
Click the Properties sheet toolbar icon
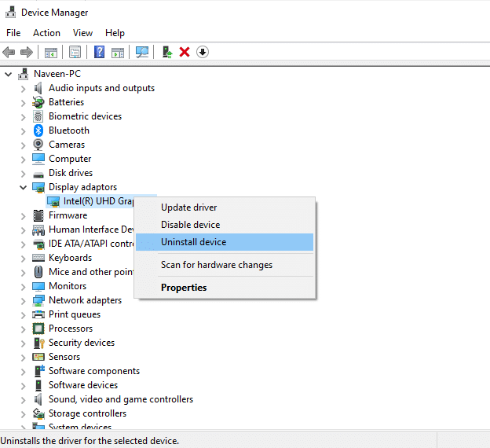[x=75, y=52]
